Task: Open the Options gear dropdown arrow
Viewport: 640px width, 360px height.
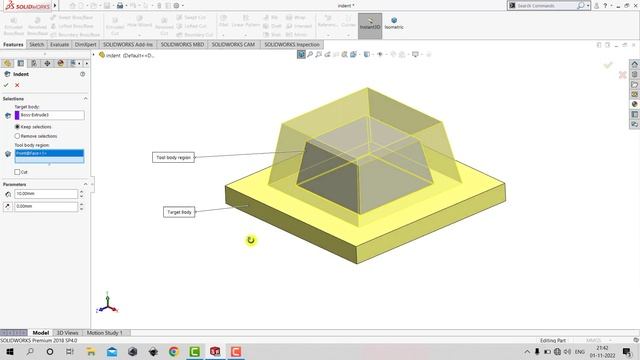Action: pyautogui.click(x=182, y=6)
